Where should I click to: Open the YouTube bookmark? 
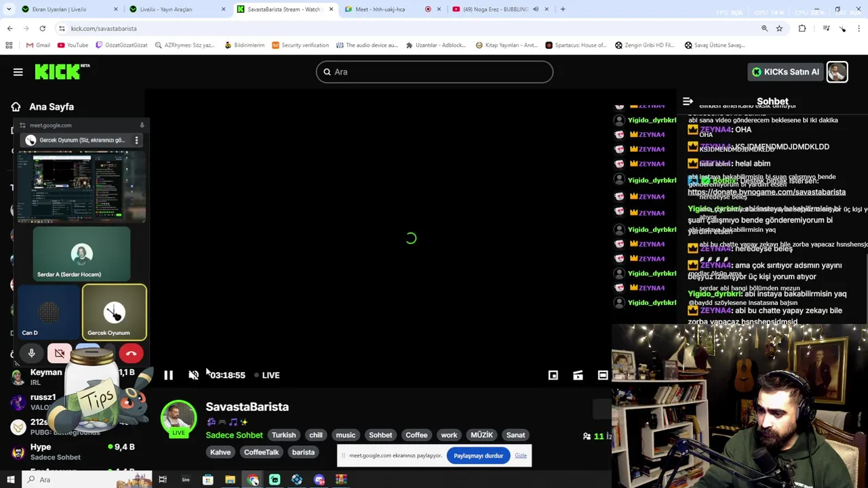[x=73, y=45]
